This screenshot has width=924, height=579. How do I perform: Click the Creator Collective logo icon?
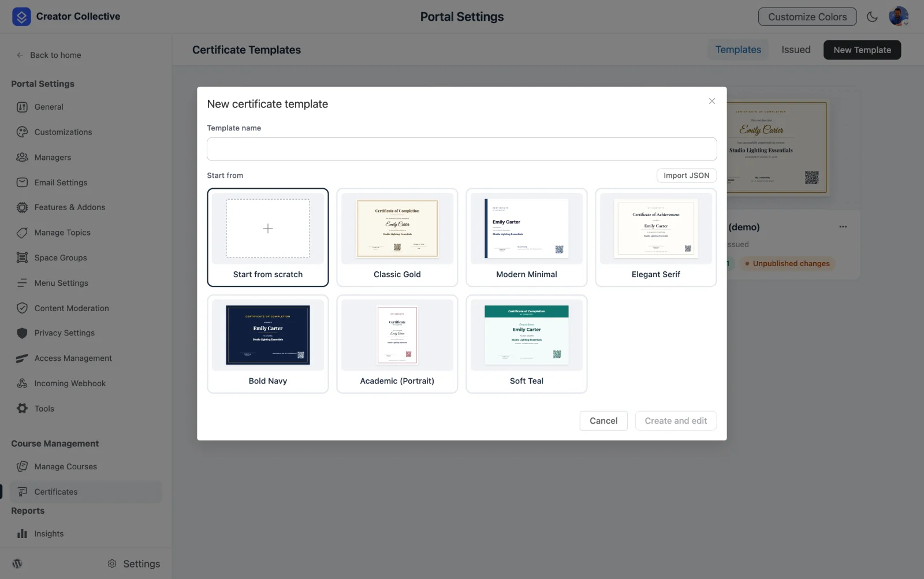pos(21,17)
